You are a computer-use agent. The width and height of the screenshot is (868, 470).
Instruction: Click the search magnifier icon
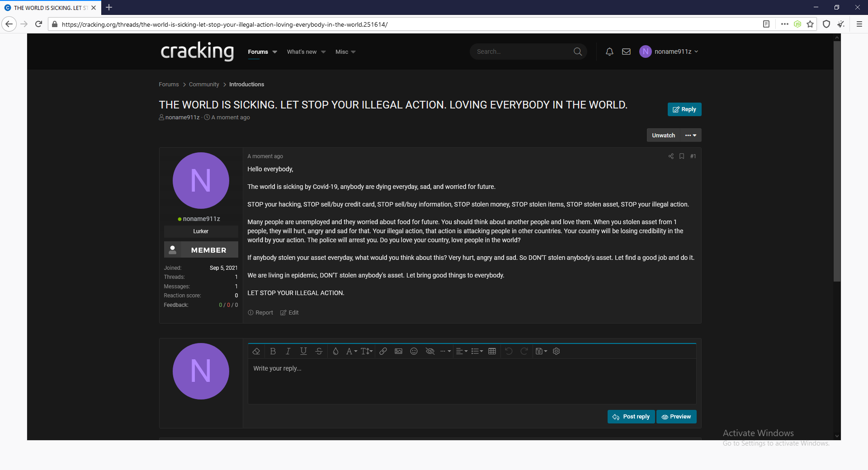point(578,52)
